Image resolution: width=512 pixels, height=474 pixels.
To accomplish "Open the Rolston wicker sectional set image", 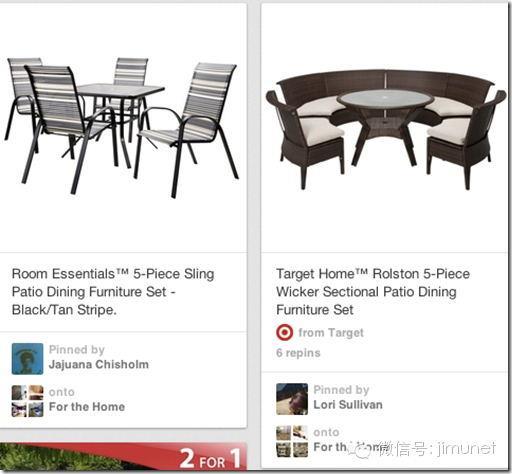I will click(385, 129).
